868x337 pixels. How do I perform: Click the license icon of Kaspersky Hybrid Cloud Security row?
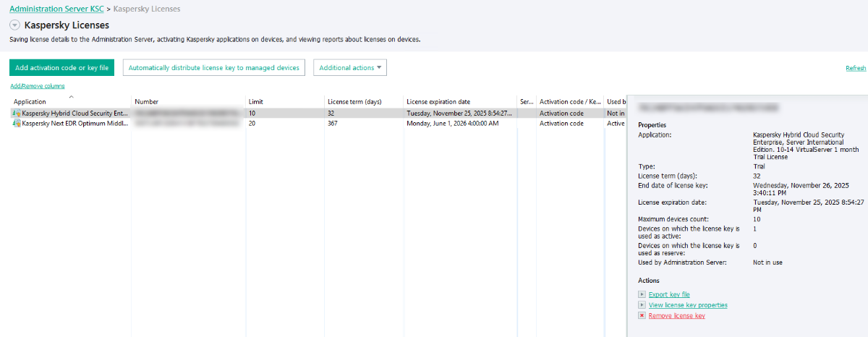(17, 114)
